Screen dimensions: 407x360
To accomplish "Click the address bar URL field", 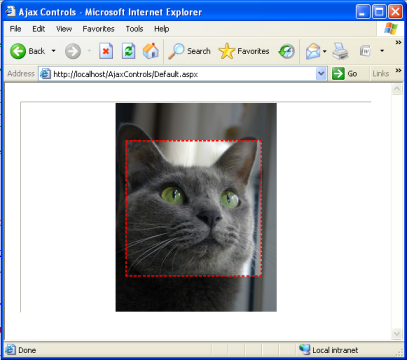I will click(183, 74).
